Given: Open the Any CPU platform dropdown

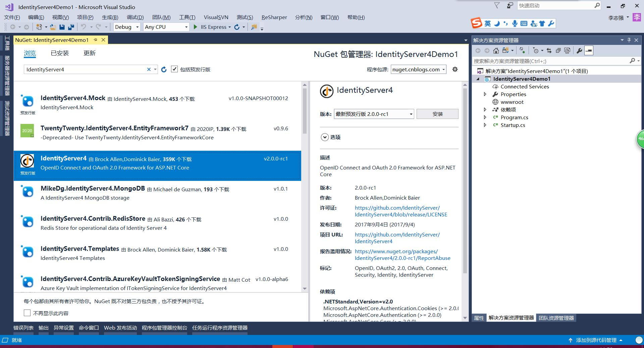Looking at the screenshot, I should coord(166,27).
